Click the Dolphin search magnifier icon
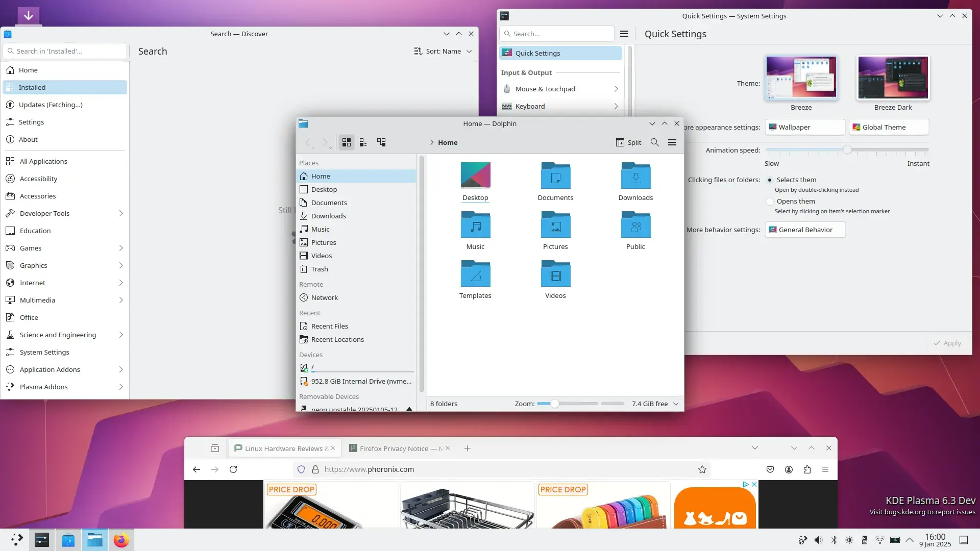Screen dimensions: 980x551 point(654,142)
